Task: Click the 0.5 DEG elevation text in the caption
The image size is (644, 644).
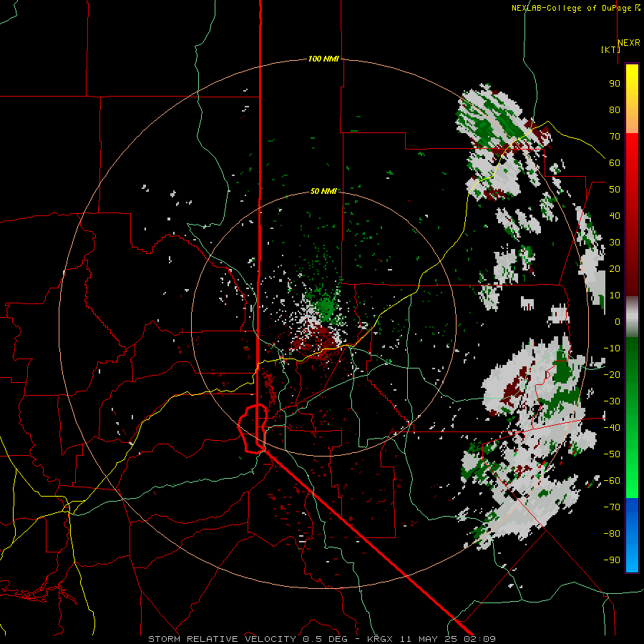Action: (325, 639)
